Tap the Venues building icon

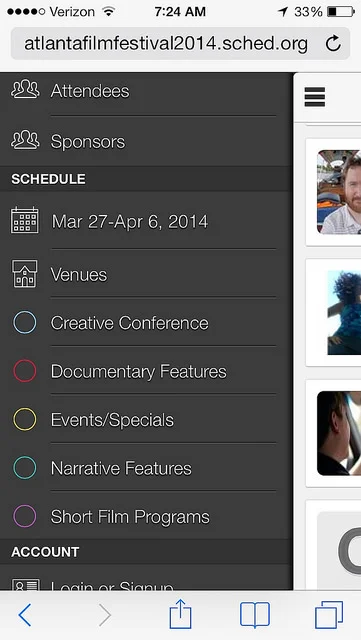click(25, 274)
